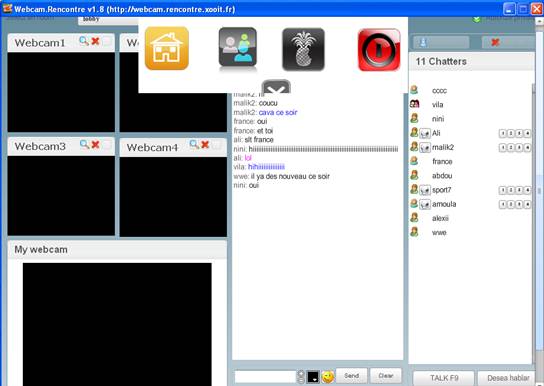Viewport: 544px width, 386px height.
Task: Click 'il ya des nouveau ce soir' message
Action: click(290, 176)
